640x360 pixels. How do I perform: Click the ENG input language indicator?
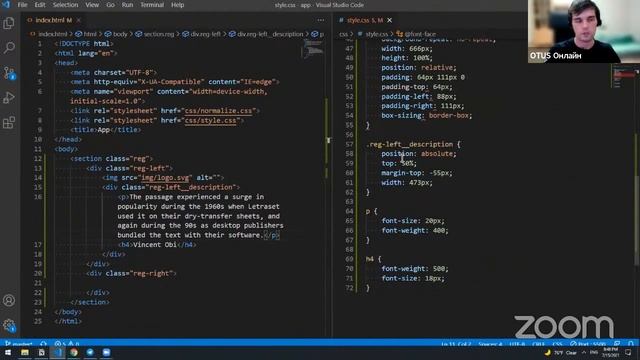point(594,353)
